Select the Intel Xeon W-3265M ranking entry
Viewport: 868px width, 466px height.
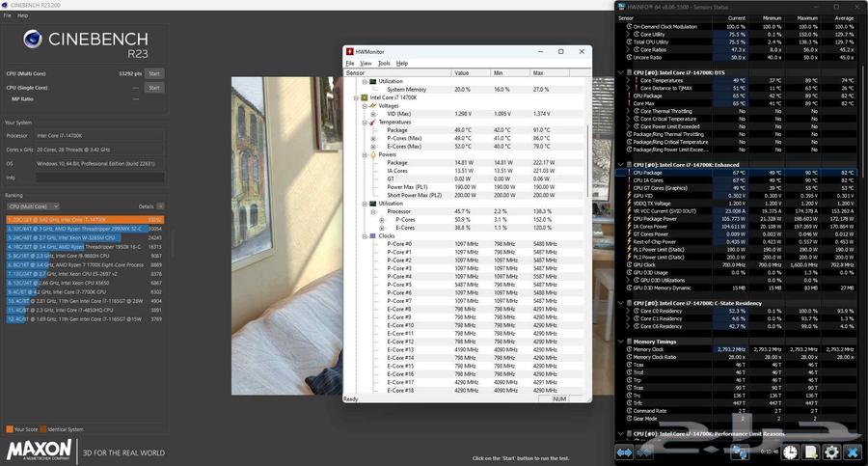pyautogui.click(x=85, y=237)
